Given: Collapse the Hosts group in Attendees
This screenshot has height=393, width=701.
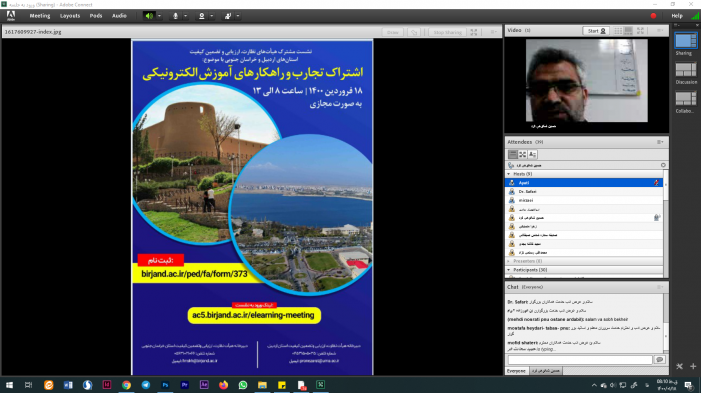Looking at the screenshot, I should [509, 174].
